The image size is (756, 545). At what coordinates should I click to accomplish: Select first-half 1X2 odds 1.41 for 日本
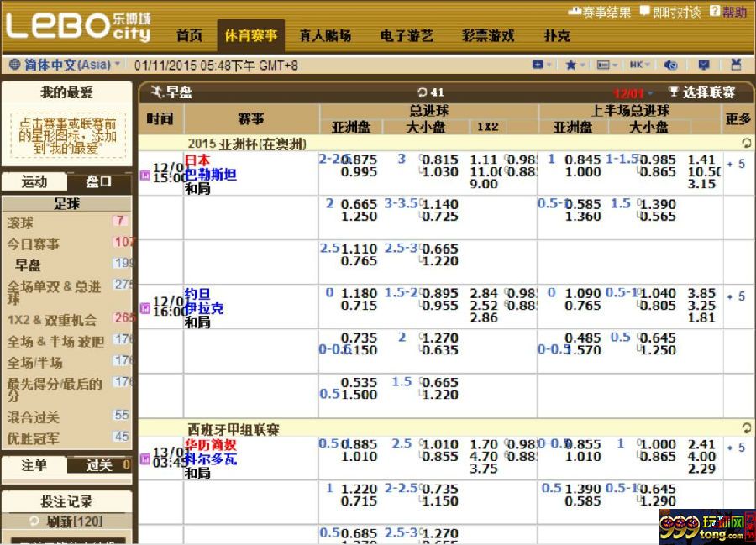pyautogui.click(x=701, y=160)
